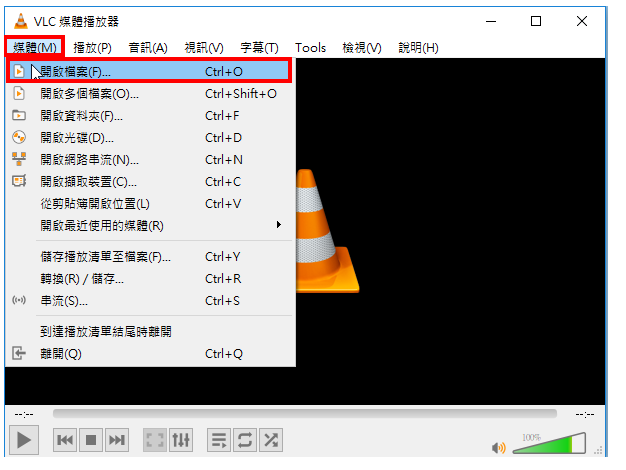The width and height of the screenshot is (626, 470).
Task: Open the 視訊(V) menu
Action: [204, 48]
